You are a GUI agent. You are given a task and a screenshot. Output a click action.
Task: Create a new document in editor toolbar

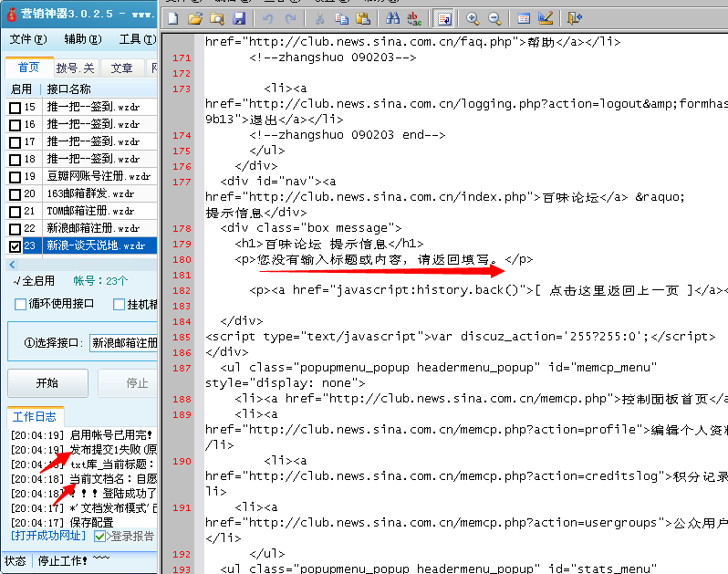point(173,18)
